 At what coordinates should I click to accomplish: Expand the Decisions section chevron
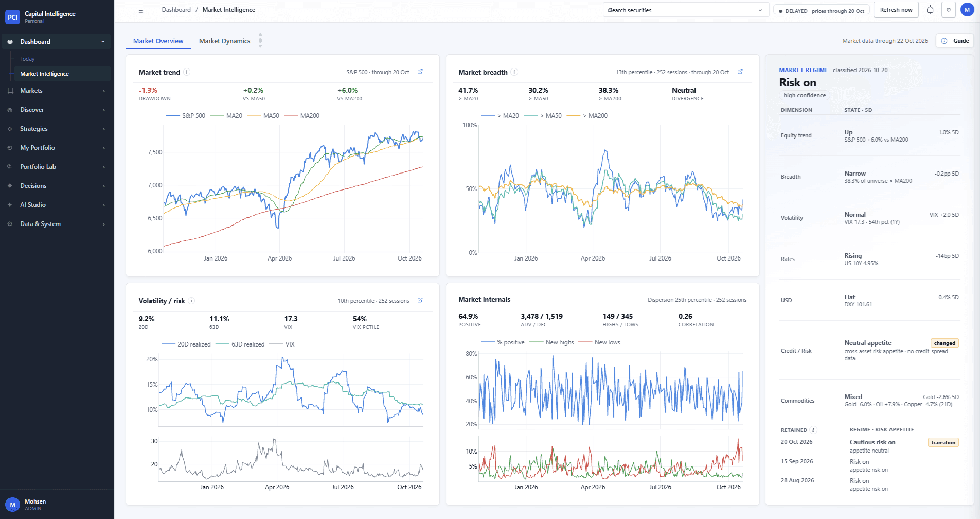pos(104,186)
